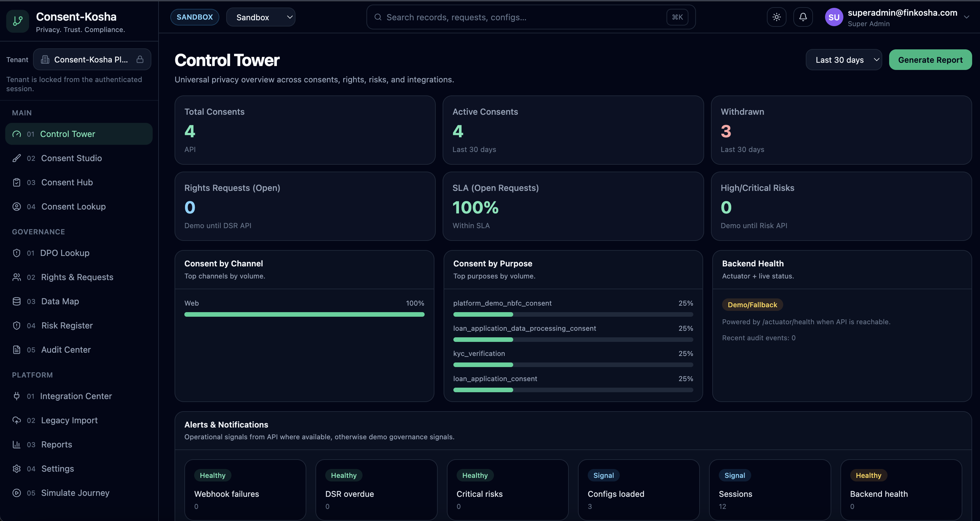
Task: Open the Configs loaded signal card
Action: pos(639,490)
